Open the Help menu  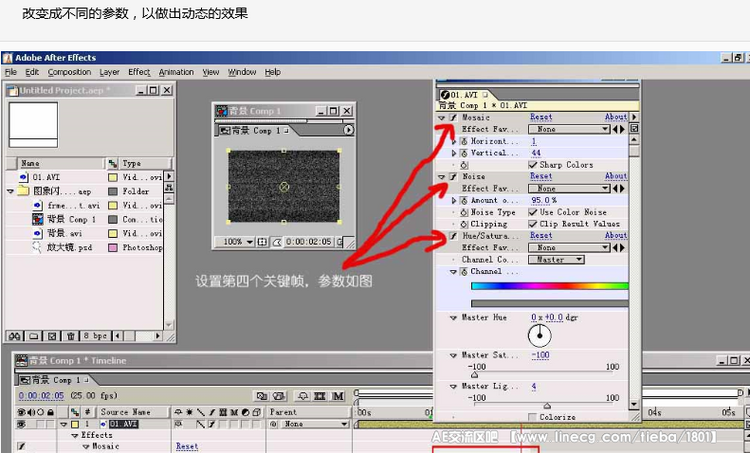(x=273, y=72)
